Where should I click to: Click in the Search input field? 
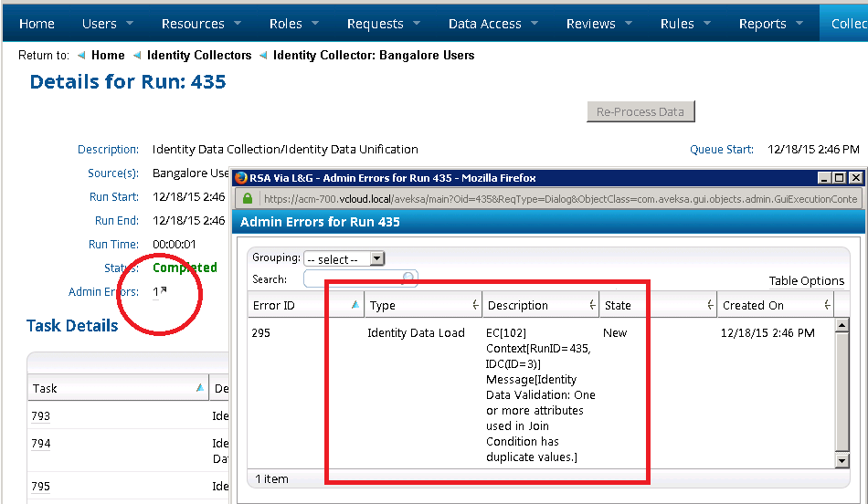coord(353,278)
